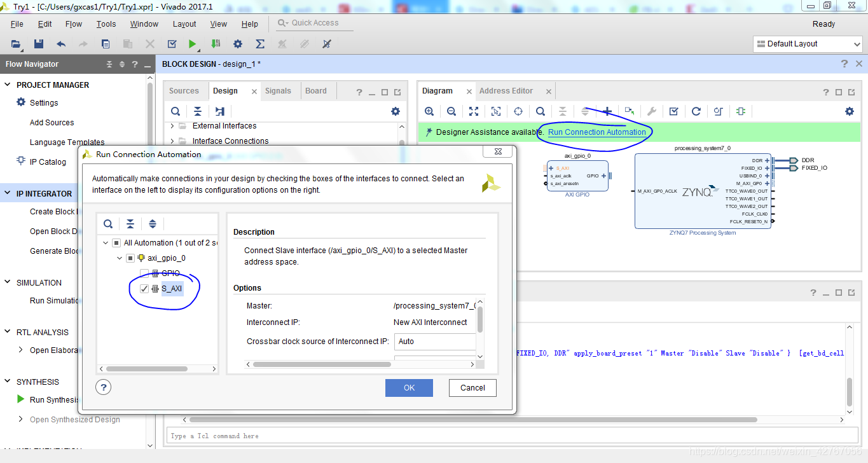Collapse SIMULATION section
Screen dimensions: 868x463
pos(8,282)
